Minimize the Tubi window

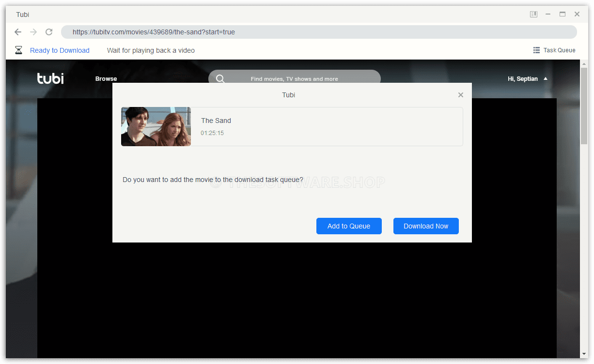[x=548, y=15]
